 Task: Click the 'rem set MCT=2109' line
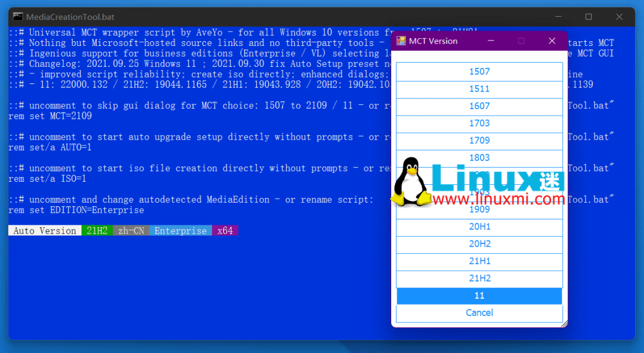click(50, 116)
